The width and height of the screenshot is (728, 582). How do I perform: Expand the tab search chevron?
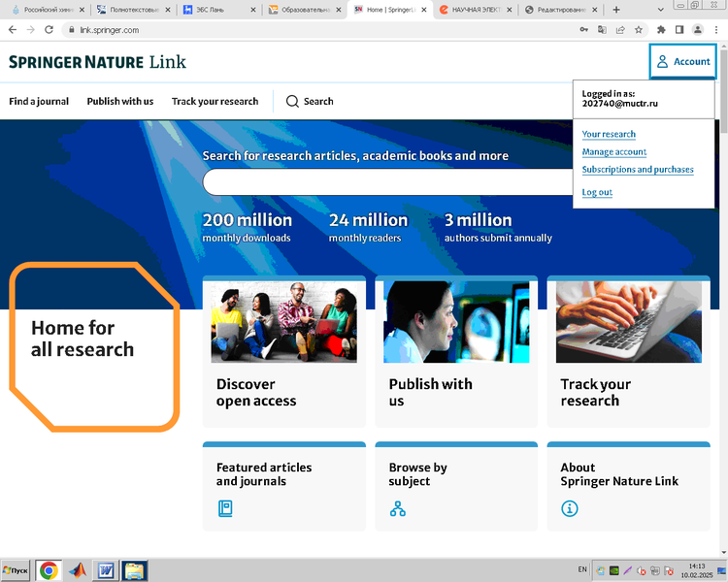pyautogui.click(x=661, y=10)
